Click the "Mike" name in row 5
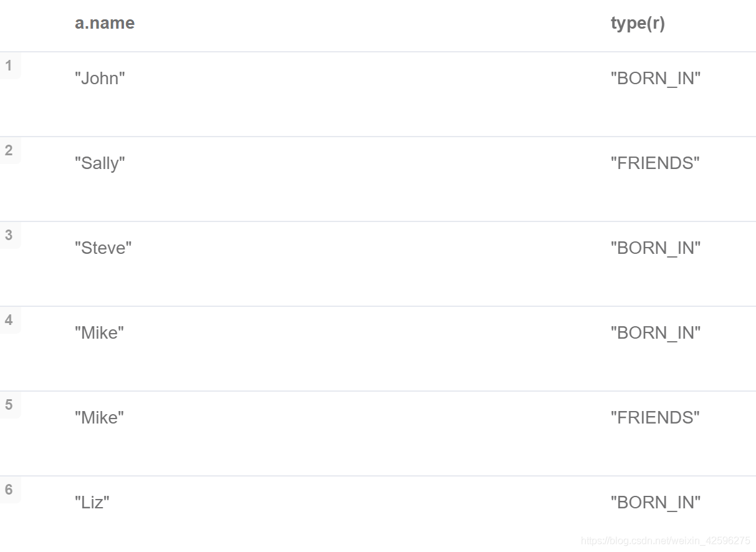The image size is (756, 552). (99, 418)
